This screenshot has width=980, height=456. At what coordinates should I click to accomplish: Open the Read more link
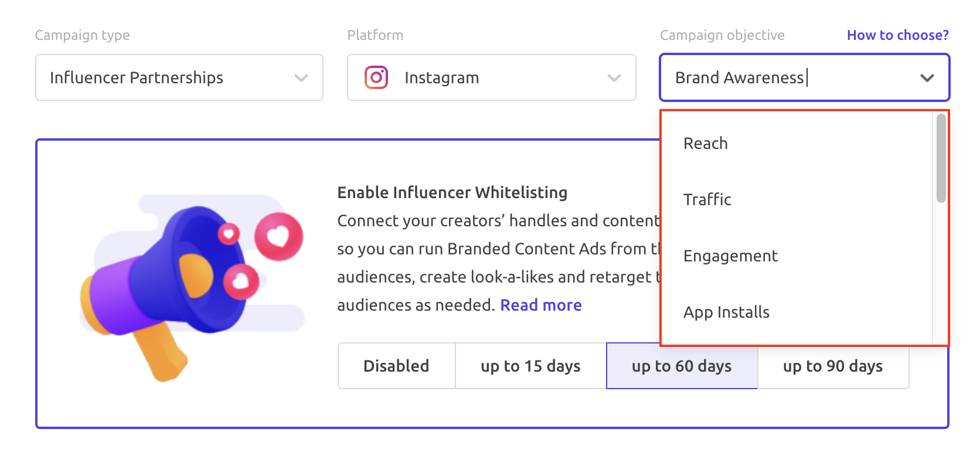pos(541,305)
